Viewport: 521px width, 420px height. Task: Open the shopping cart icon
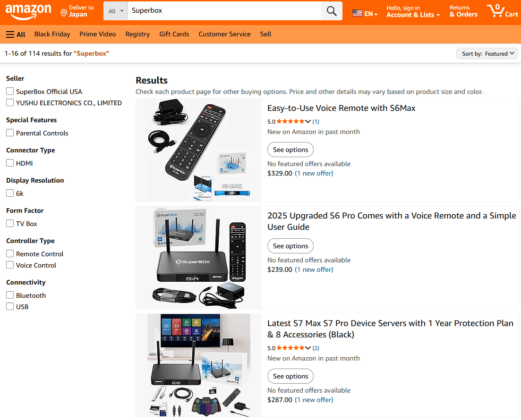(502, 11)
